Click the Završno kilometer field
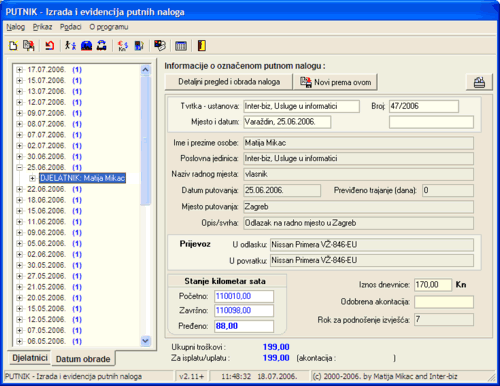The width and height of the screenshot is (500, 386). (244, 311)
